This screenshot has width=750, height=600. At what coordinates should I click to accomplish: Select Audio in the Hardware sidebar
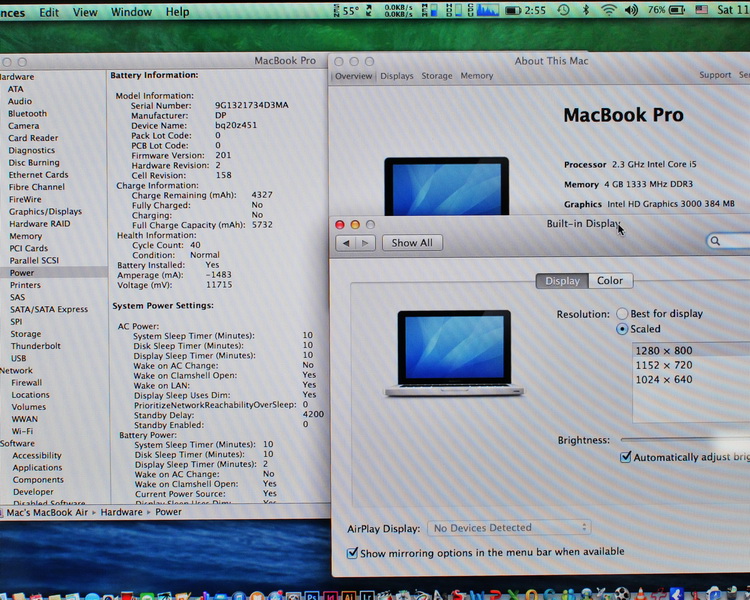coord(20,101)
